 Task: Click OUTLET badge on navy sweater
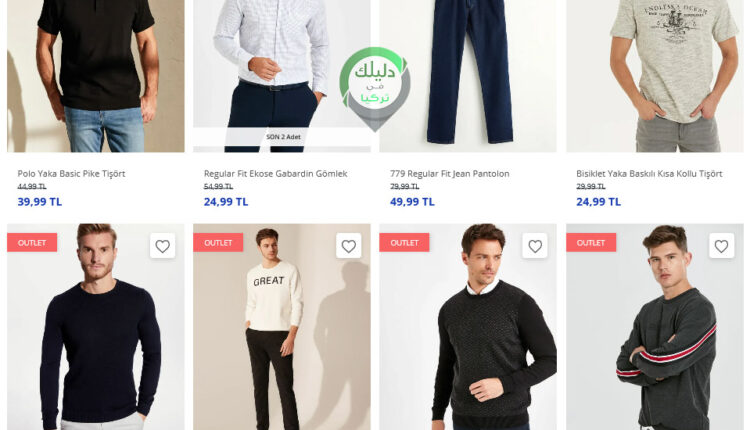point(32,243)
